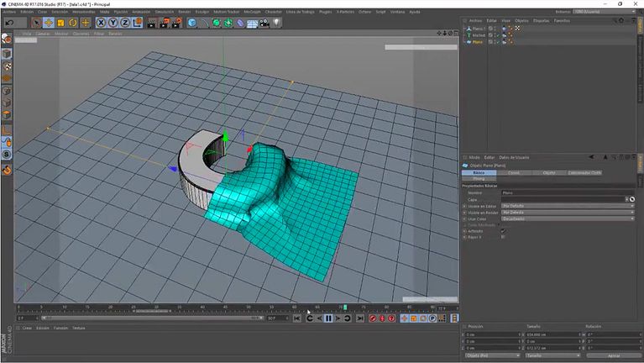Add a Light object

[277, 23]
